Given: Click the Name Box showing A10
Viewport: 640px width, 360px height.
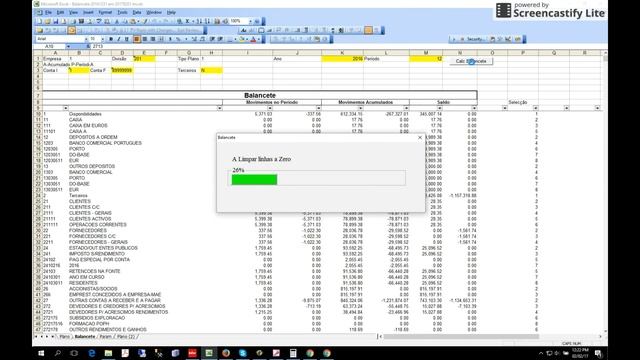Looking at the screenshot, I should [x=49, y=46].
